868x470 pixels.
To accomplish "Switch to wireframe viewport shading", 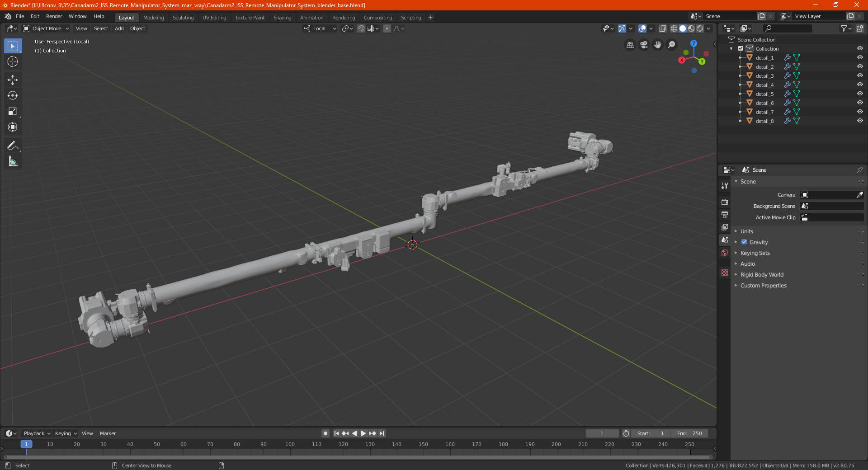I will click(x=674, y=28).
